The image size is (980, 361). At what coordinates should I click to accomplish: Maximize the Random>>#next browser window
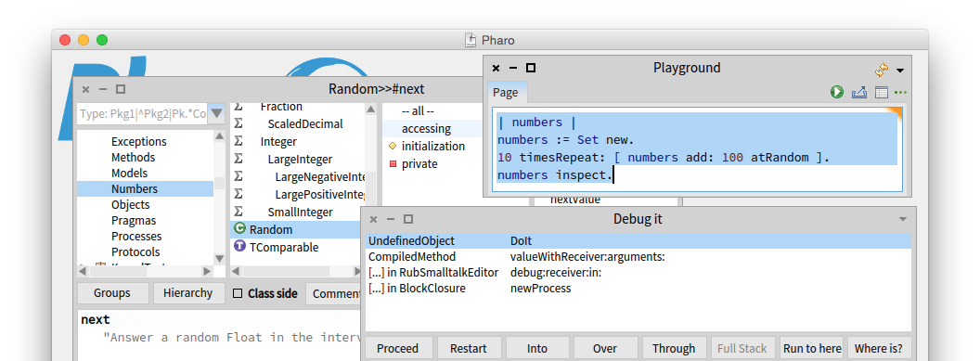121,89
